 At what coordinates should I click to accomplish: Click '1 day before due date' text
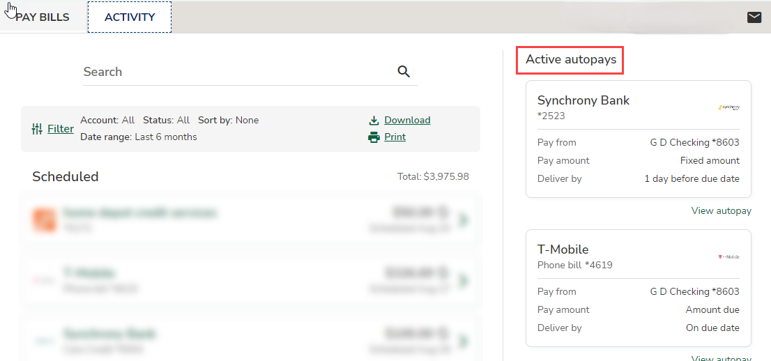(692, 179)
